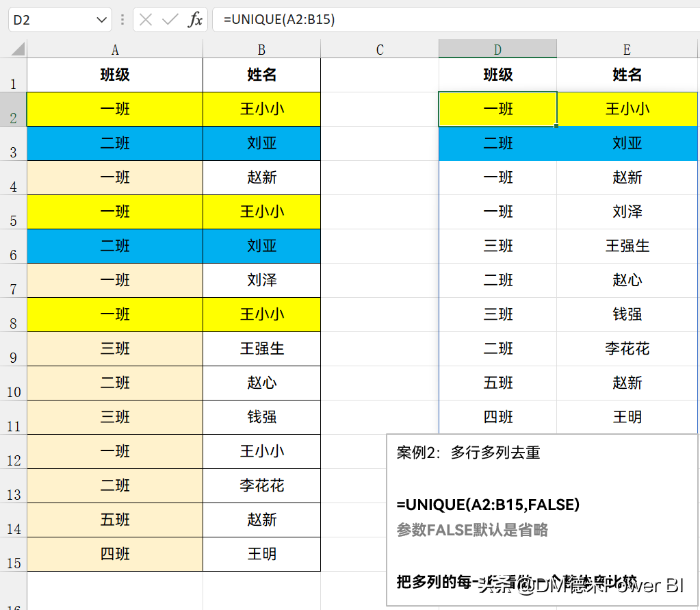
Task: Click into the formula bar with =UNIQUE(A2:B15)
Action: pyautogui.click(x=456, y=20)
